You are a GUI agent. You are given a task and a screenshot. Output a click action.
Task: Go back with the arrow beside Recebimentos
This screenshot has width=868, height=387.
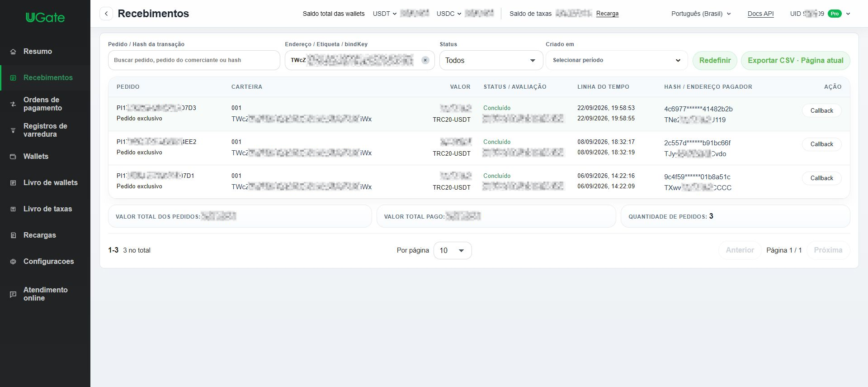point(106,14)
